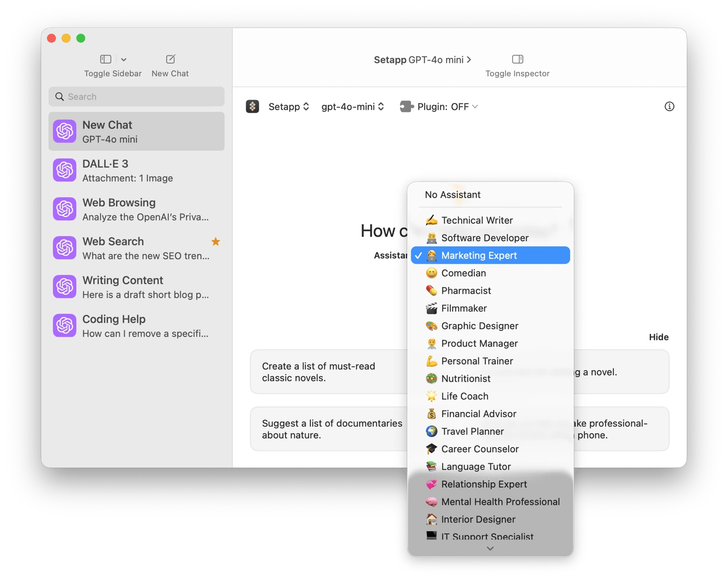Image resolution: width=728 pixels, height=577 pixels.
Task: Open the Writing Content conversation
Action: pyautogui.click(x=136, y=287)
